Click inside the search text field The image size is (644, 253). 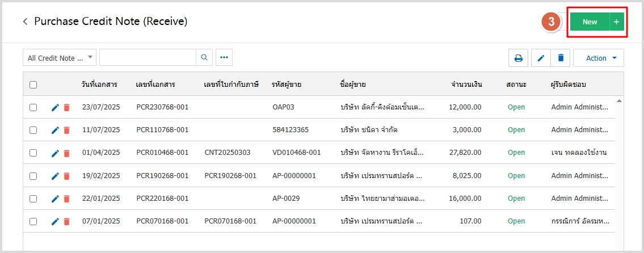point(148,57)
